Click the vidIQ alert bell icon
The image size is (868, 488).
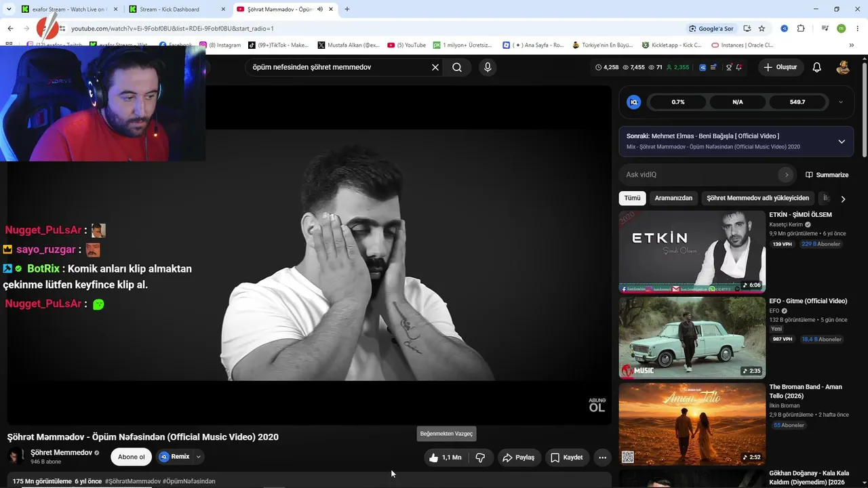[x=738, y=67]
